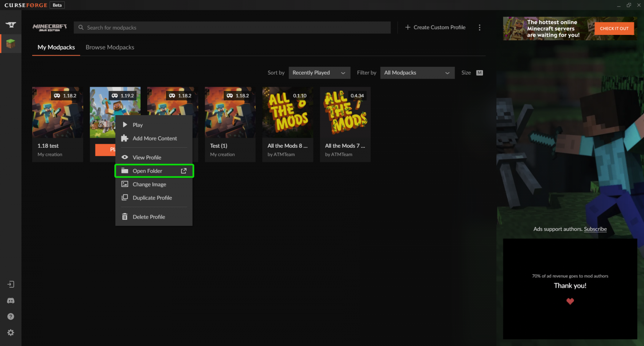Click the orange Play button on the 1.19.2 modpack

click(x=105, y=150)
